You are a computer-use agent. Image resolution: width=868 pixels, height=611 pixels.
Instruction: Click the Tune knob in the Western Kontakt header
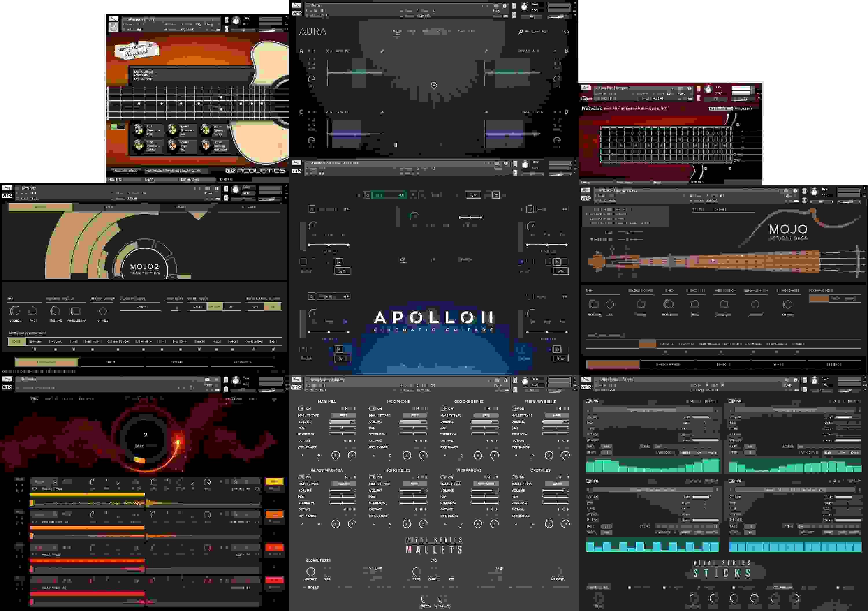coord(236,21)
